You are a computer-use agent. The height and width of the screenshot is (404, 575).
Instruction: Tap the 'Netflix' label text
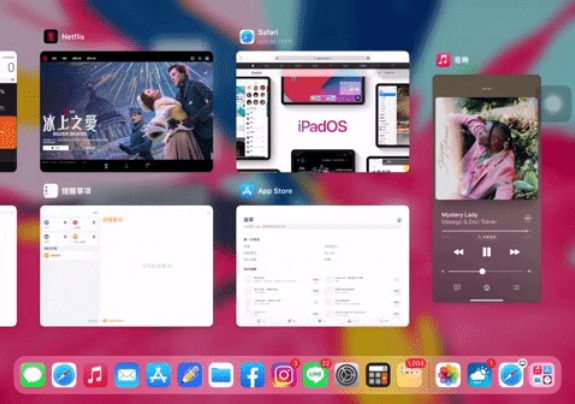click(x=73, y=37)
